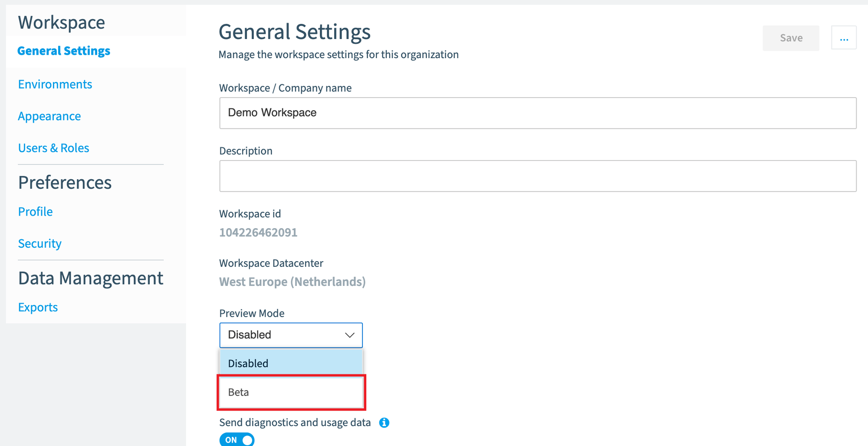Click the Send diagnostics and usage data label
Viewport: 868px width, 446px height.
pos(295,423)
